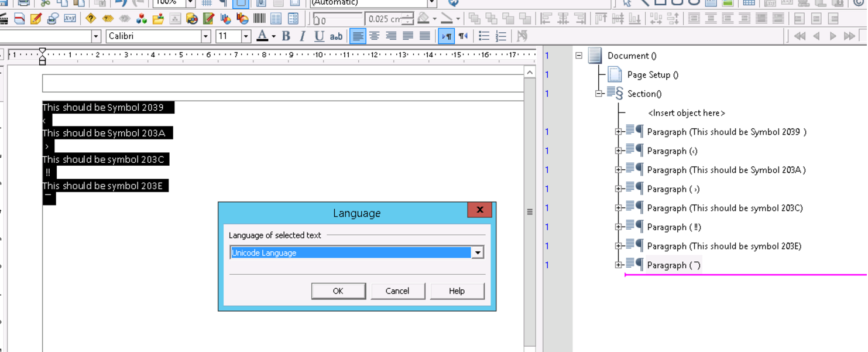Click the distribute horizontally spacing icon
Image resolution: width=868 pixels, height=352 pixels.
pos(656,19)
